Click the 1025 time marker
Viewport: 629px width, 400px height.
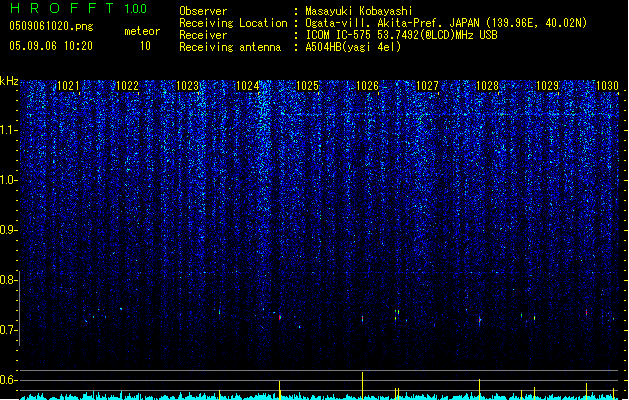pyautogui.click(x=307, y=85)
